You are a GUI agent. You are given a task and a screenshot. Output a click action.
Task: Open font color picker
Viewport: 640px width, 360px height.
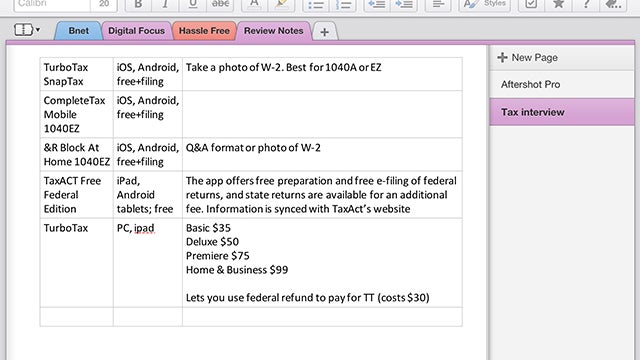pos(254,4)
